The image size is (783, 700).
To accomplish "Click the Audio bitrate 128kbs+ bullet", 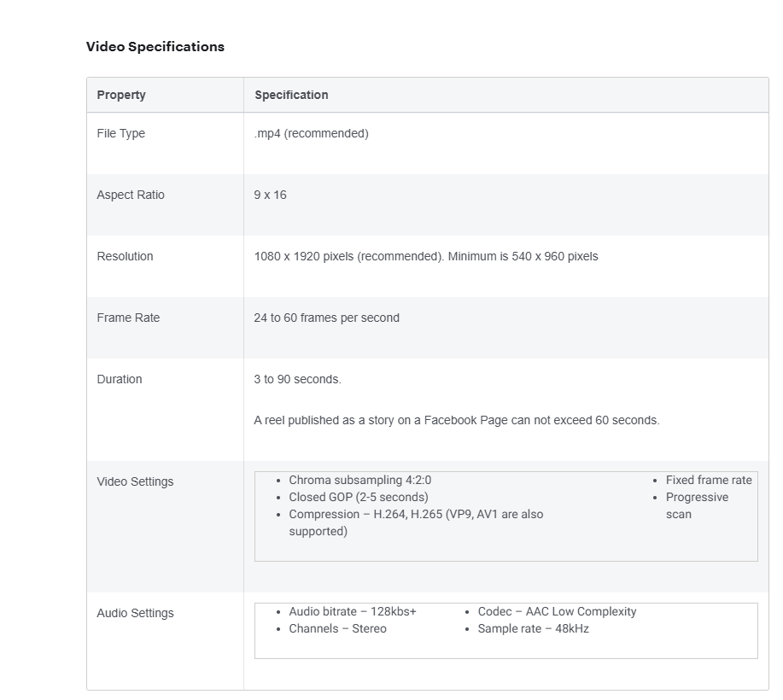I will coord(353,611).
